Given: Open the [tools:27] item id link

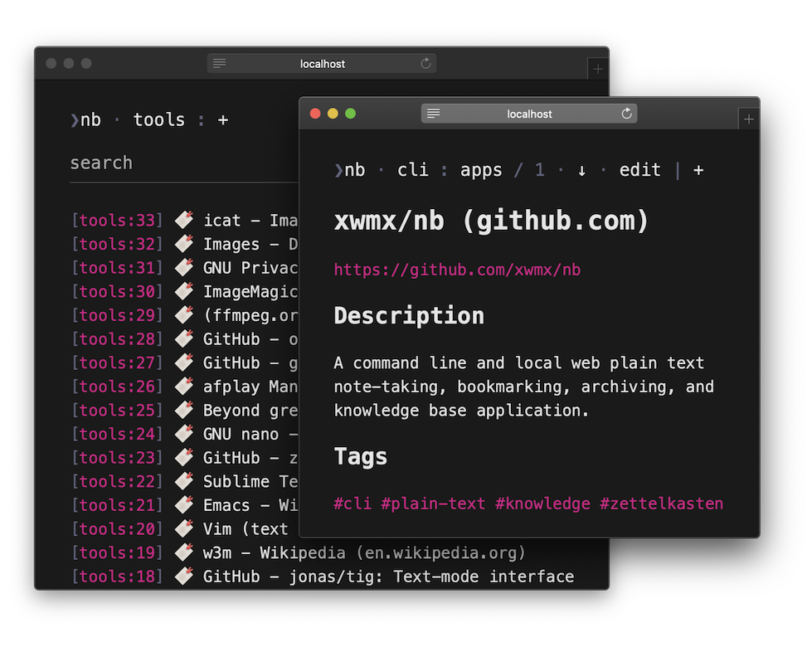Looking at the screenshot, I should (117, 362).
